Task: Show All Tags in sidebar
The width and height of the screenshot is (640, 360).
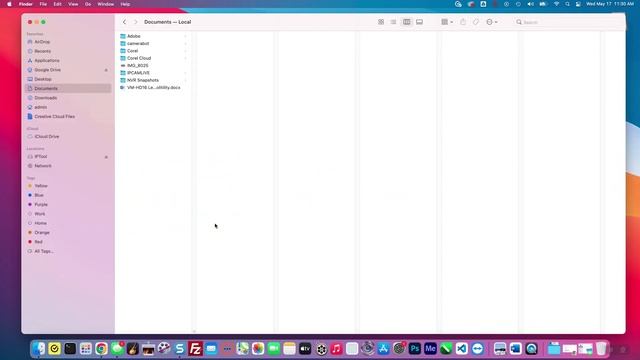Action: coord(44,251)
